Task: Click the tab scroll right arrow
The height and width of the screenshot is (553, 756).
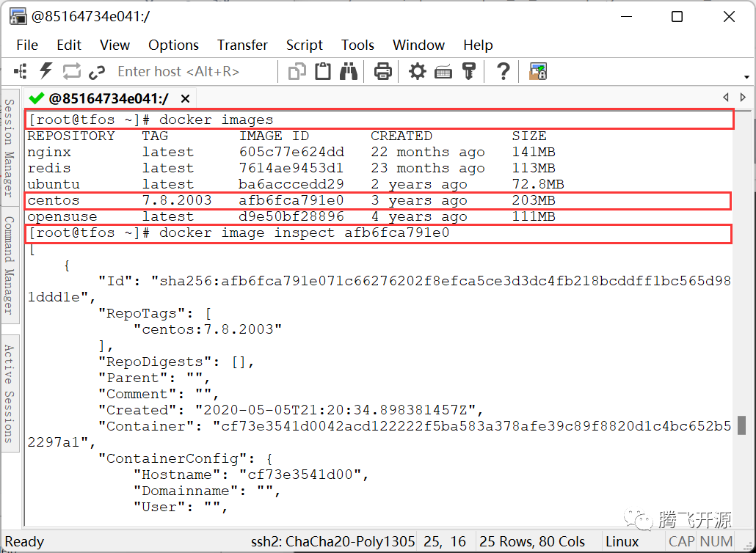Action: tap(743, 98)
